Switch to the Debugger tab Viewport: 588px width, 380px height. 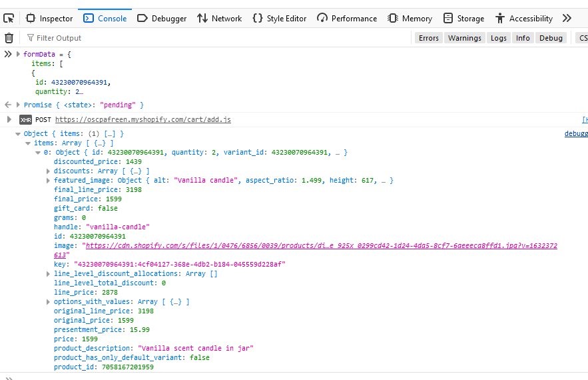162,19
